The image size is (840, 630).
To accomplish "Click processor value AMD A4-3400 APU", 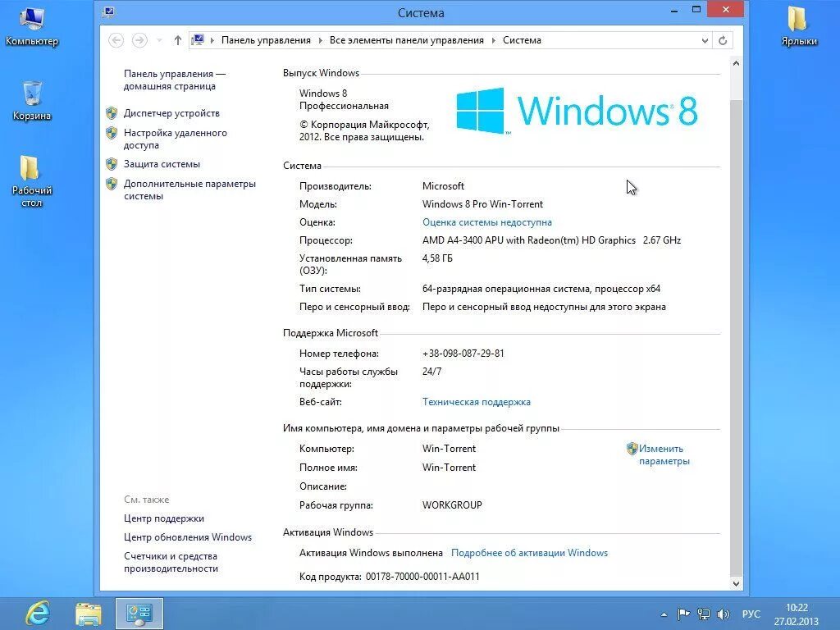I will pyautogui.click(x=551, y=240).
